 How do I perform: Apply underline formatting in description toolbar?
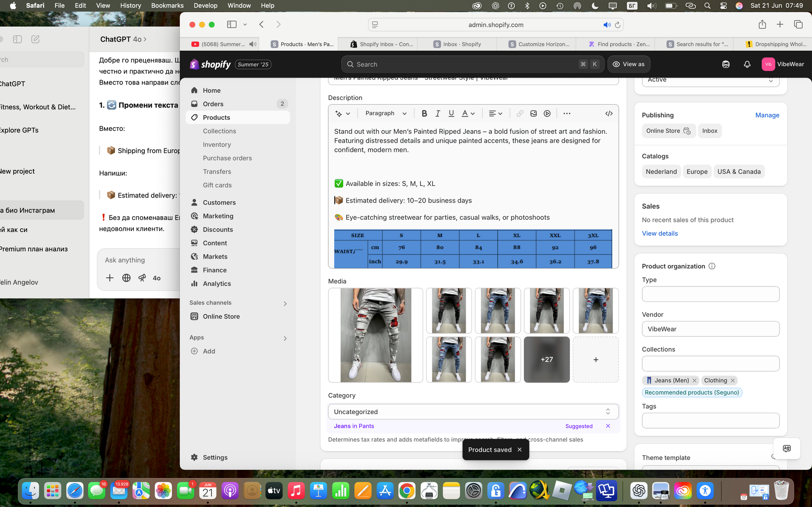[451, 113]
